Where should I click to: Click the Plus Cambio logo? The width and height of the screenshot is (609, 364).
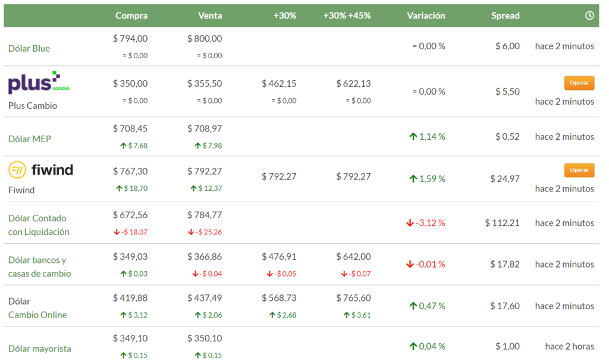click(39, 83)
